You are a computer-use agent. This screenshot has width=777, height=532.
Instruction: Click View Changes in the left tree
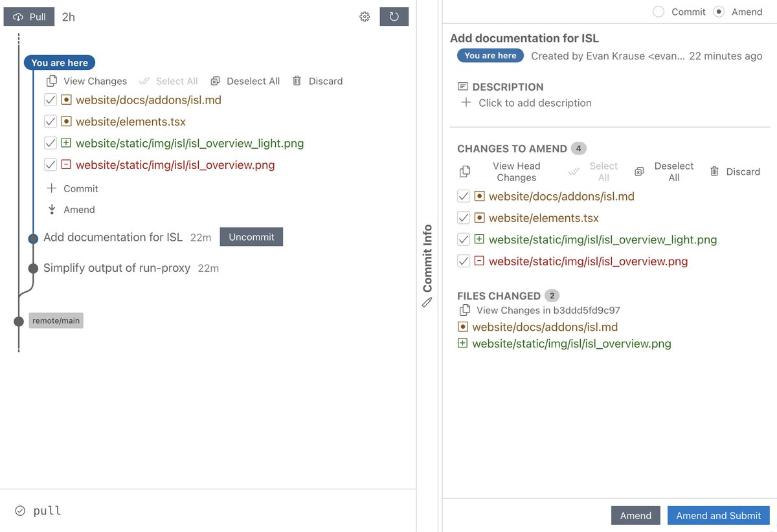tap(87, 81)
